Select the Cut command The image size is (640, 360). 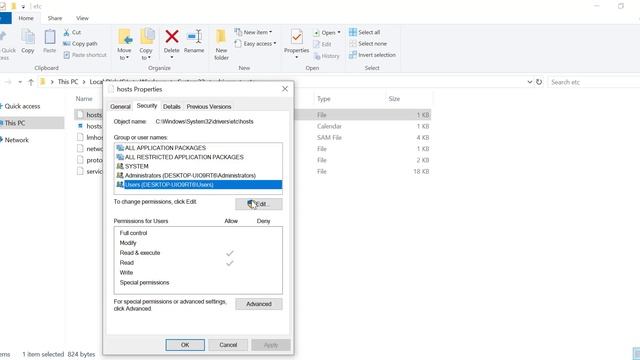pos(72,32)
